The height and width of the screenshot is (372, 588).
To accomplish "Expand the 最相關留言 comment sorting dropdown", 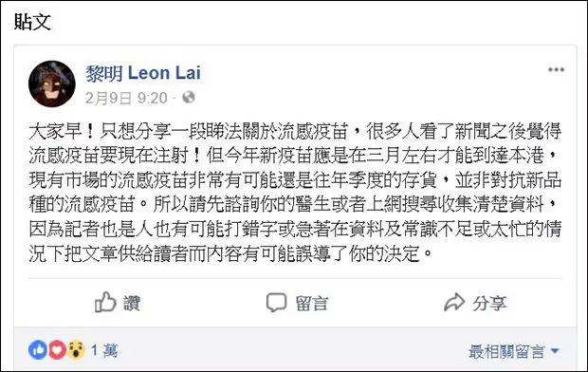I will tap(513, 352).
